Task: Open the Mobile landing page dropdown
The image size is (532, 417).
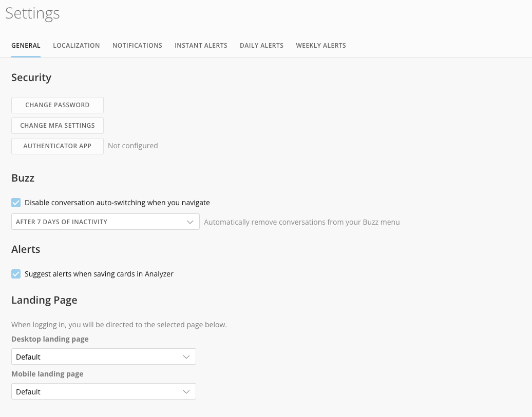Action: 103,391
